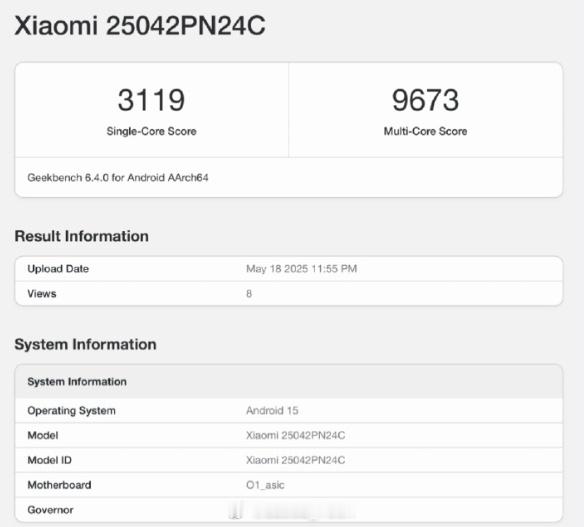
Task: Click the Multi-Core Score label
Action: click(425, 131)
